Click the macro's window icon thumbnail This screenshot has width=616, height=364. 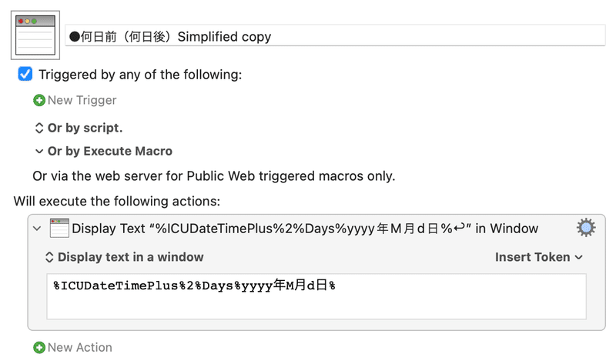coord(35,35)
